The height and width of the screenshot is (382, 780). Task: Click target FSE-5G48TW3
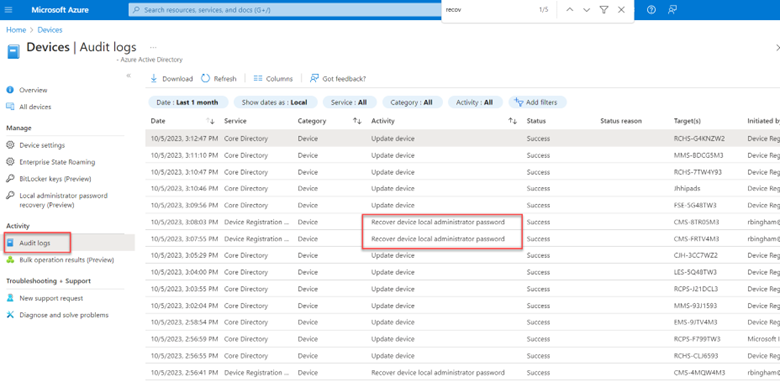695,205
